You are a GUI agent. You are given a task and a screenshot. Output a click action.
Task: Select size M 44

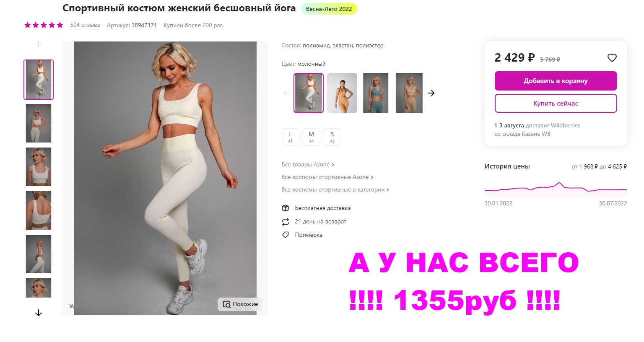311,137
